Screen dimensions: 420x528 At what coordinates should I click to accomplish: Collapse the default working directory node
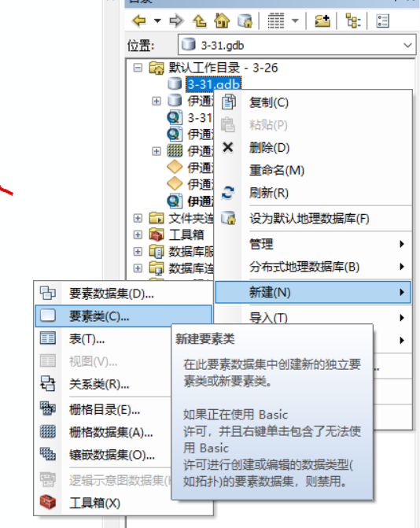(138, 68)
